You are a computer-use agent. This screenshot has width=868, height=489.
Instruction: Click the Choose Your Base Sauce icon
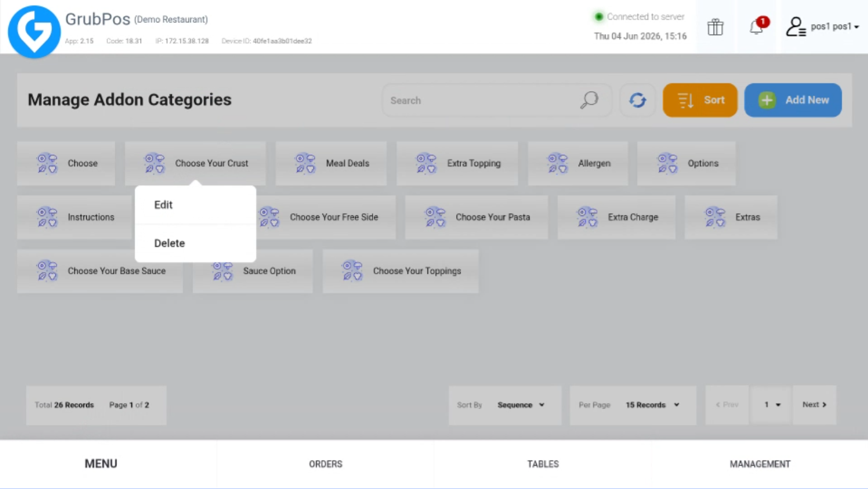coord(47,271)
